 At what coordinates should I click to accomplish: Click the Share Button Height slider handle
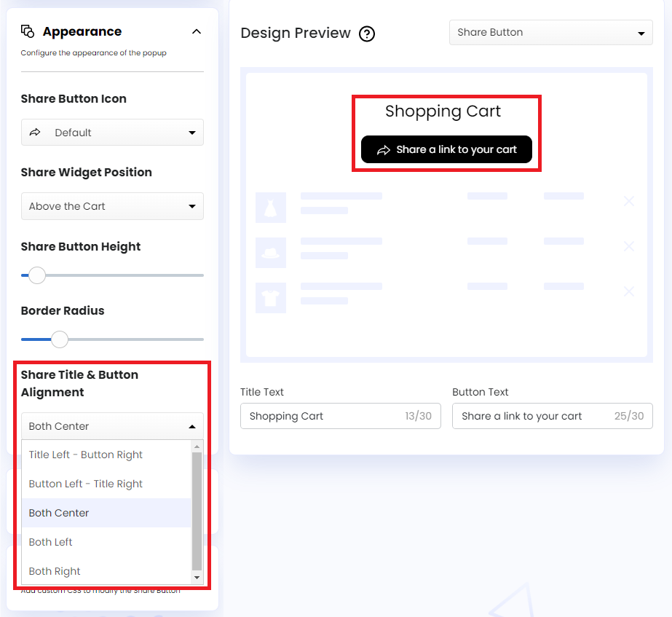click(36, 275)
